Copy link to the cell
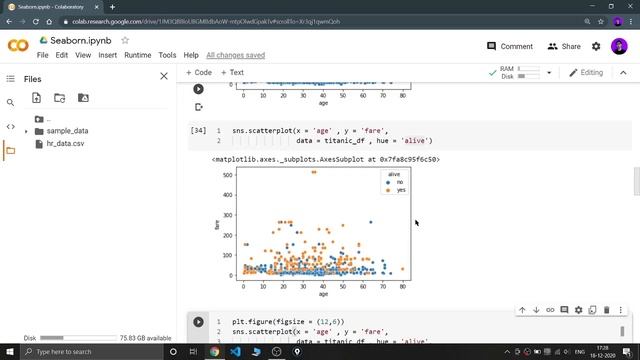Image resolution: width=640 pixels, height=360 pixels. pyautogui.click(x=550, y=310)
